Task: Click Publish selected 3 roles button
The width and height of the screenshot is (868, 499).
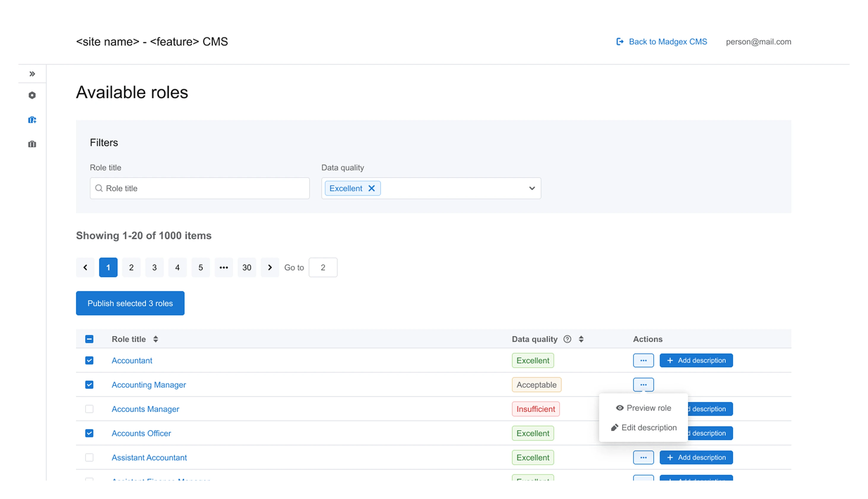Action: 130,303
